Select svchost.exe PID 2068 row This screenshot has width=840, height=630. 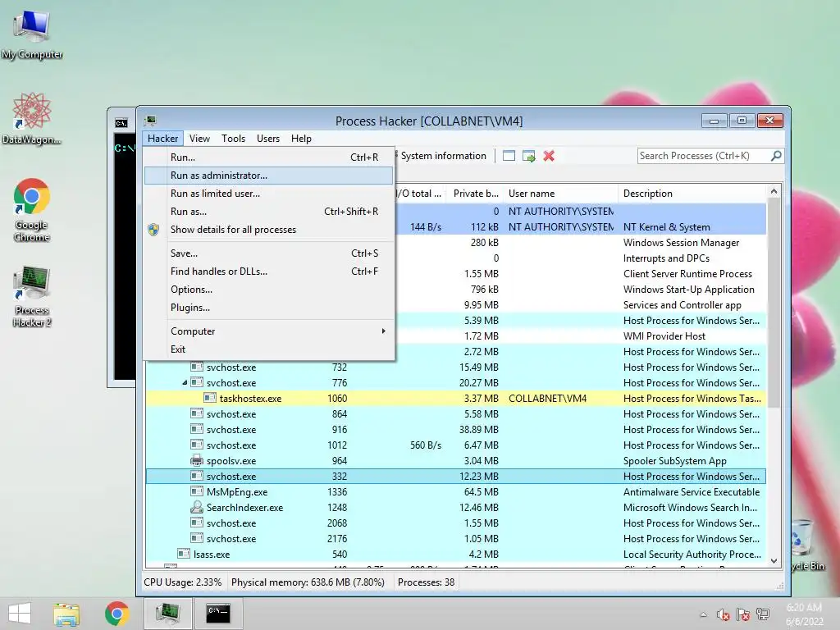(455, 523)
